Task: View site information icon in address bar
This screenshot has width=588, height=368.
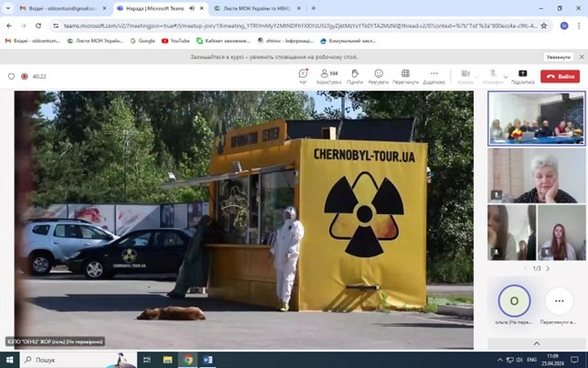Action: click(56, 26)
